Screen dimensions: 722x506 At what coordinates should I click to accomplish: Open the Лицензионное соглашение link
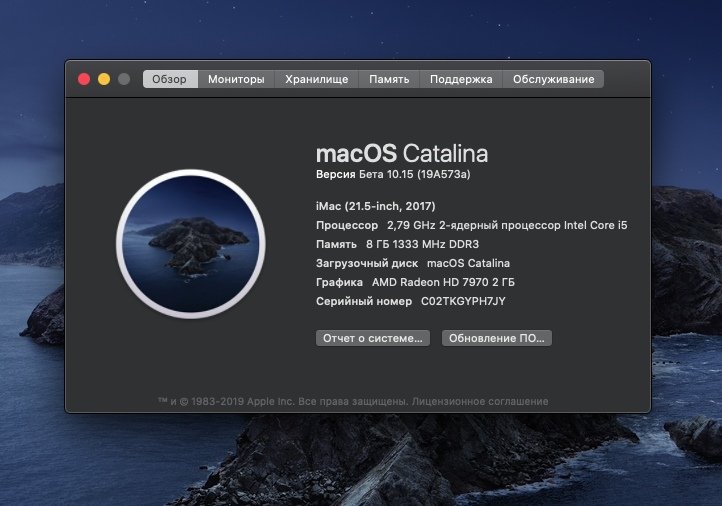[x=480, y=401]
